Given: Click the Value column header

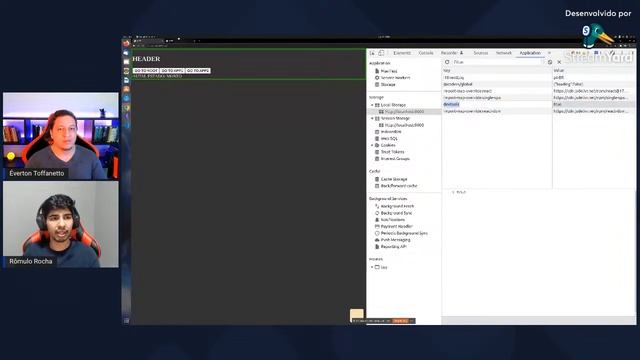Looking at the screenshot, I should [x=594, y=71].
